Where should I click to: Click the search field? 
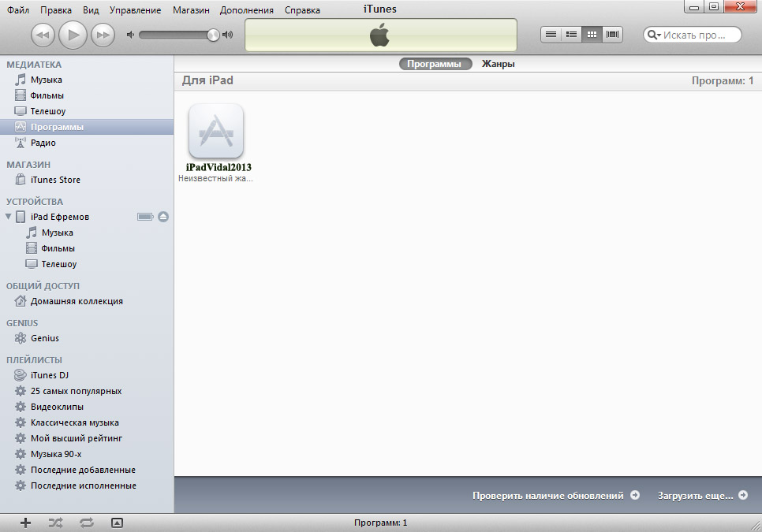[693, 35]
